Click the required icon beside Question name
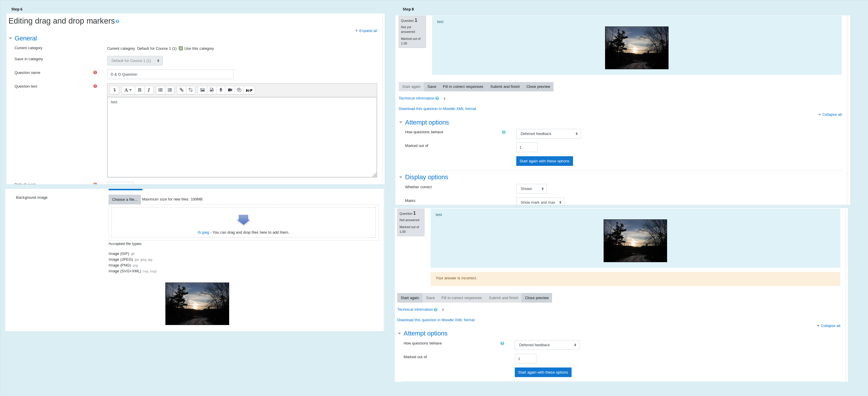868x396 pixels. pos(95,72)
